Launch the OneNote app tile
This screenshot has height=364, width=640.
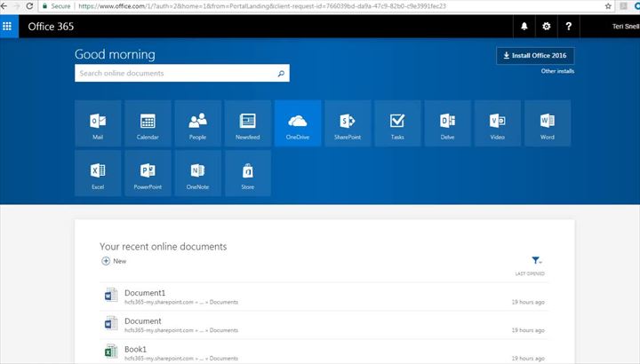pyautogui.click(x=197, y=173)
